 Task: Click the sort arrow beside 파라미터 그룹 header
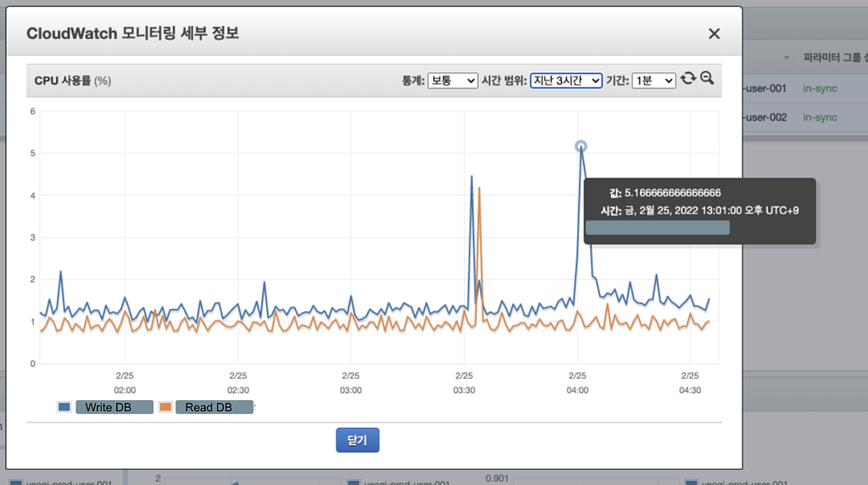click(x=786, y=58)
